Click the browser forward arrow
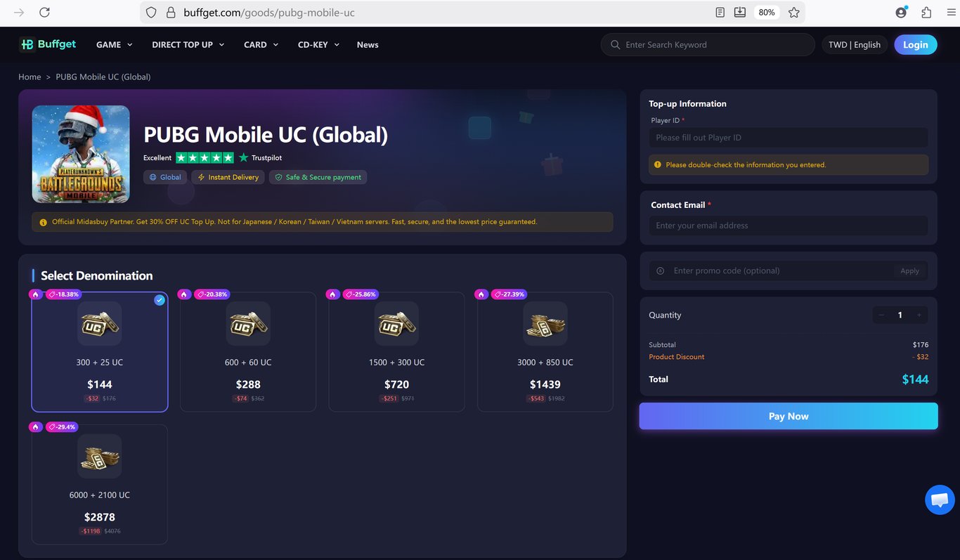This screenshot has height=560, width=960. coord(19,13)
